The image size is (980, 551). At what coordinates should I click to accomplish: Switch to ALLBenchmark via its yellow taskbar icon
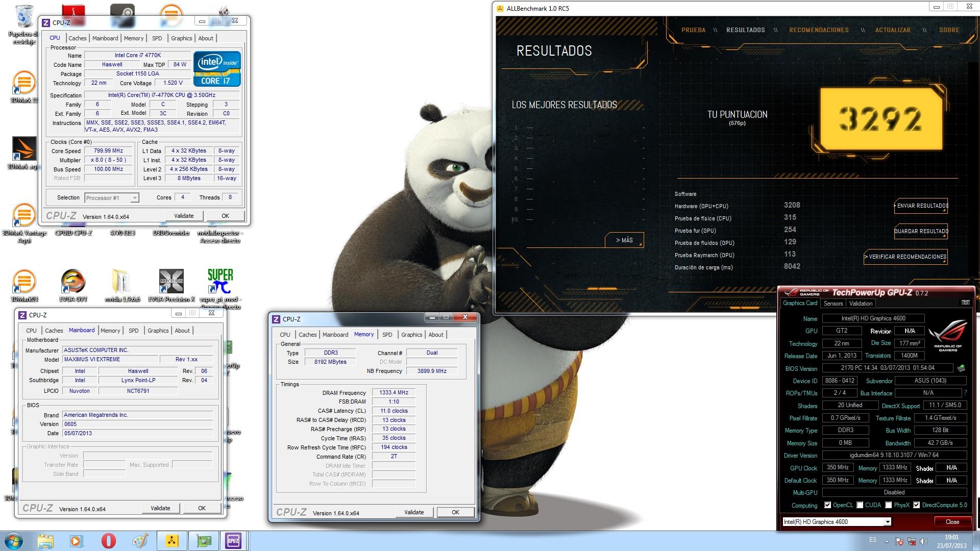[x=172, y=541]
